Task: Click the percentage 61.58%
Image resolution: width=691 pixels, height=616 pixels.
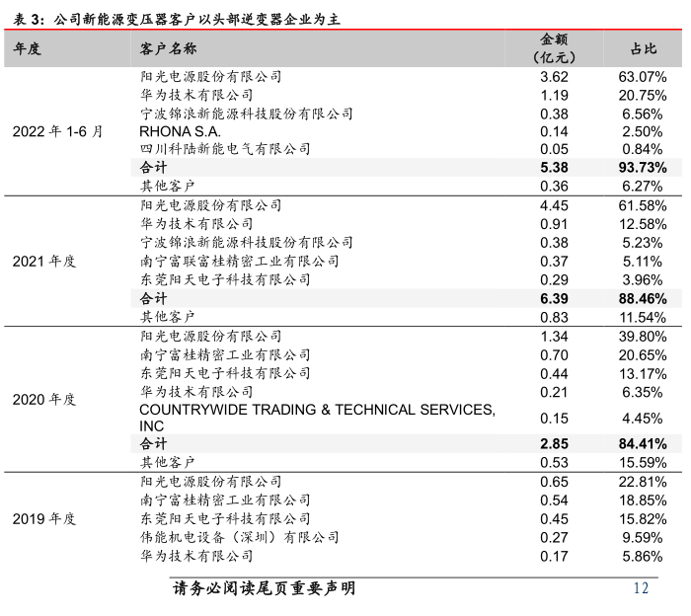Action: click(642, 205)
